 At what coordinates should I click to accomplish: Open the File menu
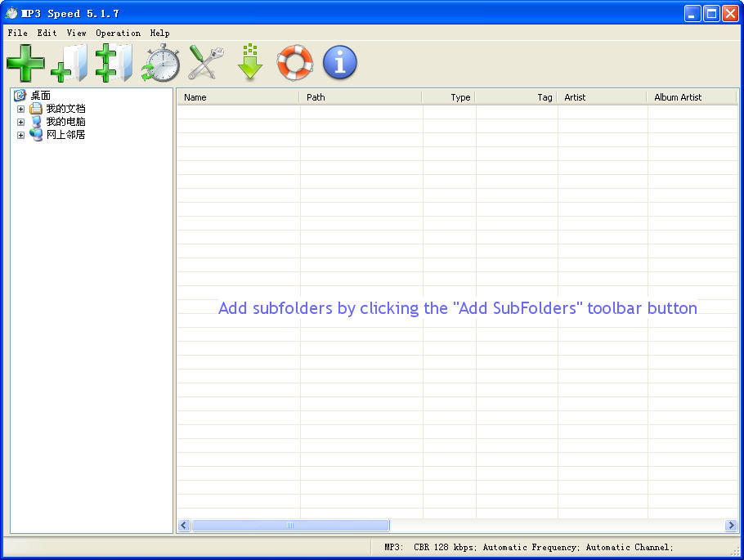[17, 33]
